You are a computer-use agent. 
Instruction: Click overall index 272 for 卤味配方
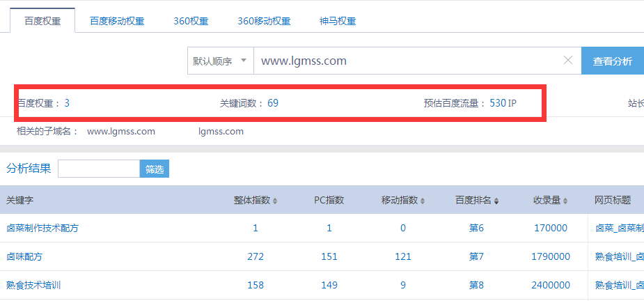click(256, 256)
